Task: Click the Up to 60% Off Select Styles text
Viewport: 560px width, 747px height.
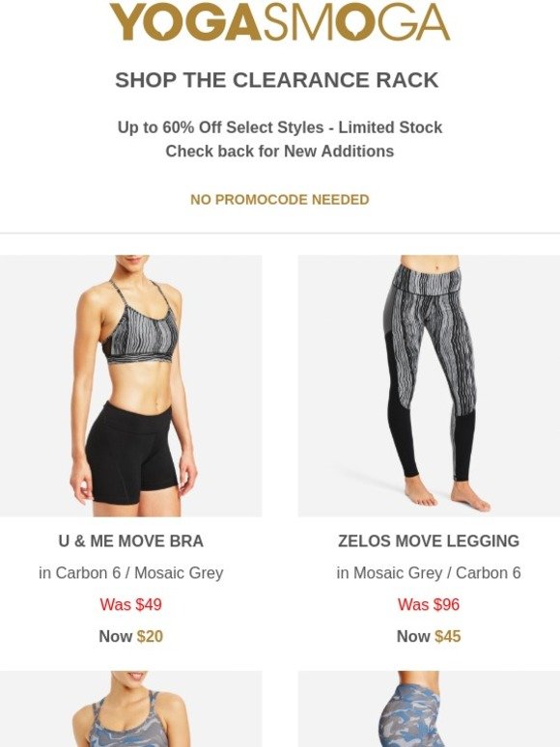Action: pyautogui.click(x=221, y=127)
